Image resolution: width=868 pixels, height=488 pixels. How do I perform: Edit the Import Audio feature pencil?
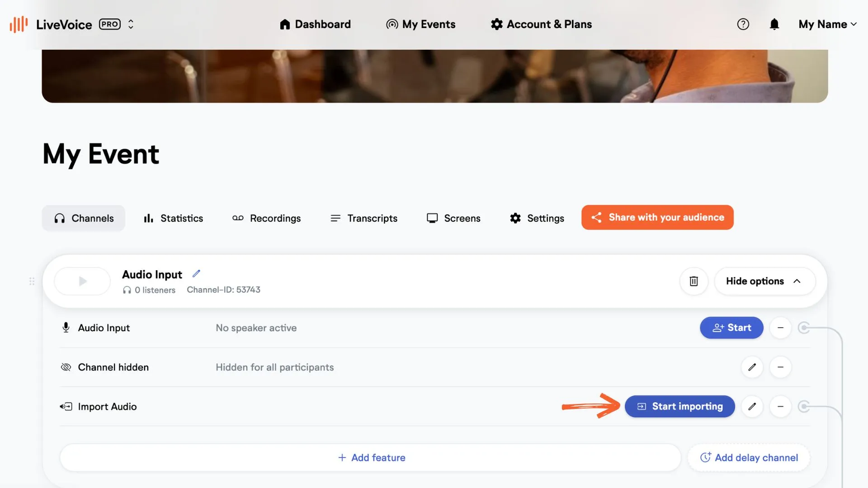[x=752, y=406]
